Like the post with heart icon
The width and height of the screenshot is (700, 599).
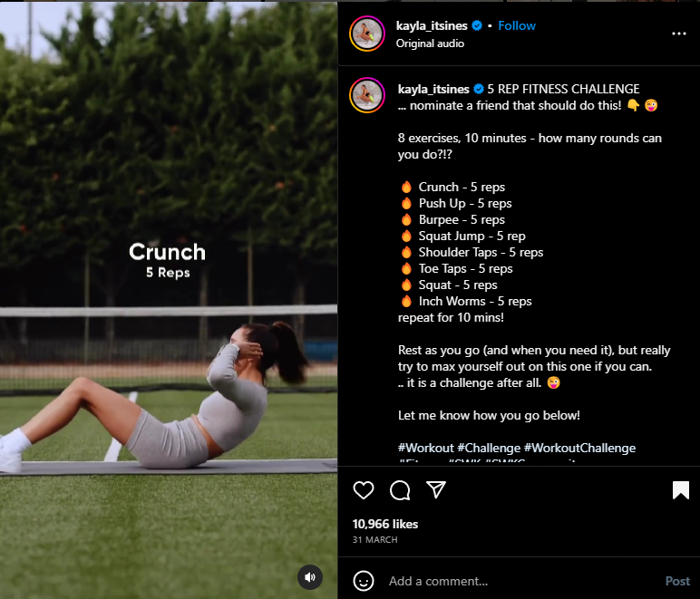click(x=364, y=490)
